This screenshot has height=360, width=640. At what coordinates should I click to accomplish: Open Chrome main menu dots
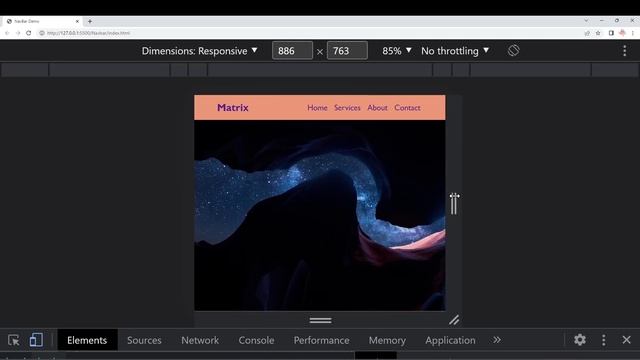coord(633,33)
